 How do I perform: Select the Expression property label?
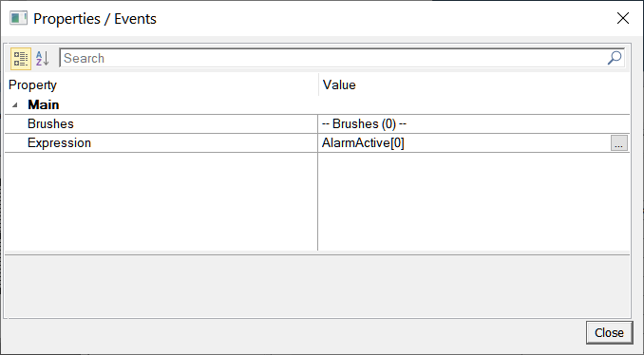coord(59,142)
